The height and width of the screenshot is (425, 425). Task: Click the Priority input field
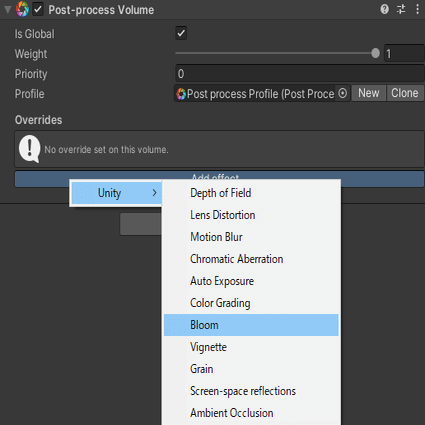(300, 73)
